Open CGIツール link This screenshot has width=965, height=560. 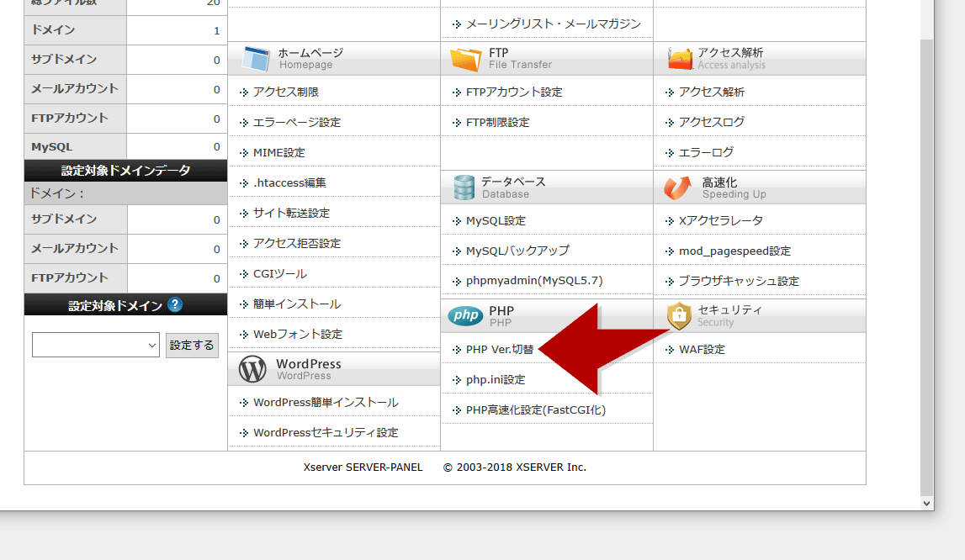point(280,273)
